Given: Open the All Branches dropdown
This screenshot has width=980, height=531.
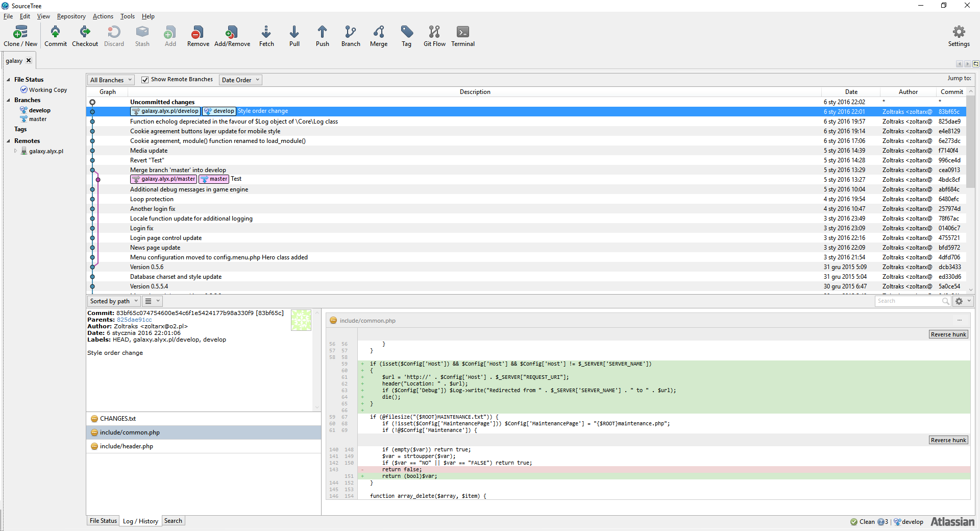Looking at the screenshot, I should 111,80.
